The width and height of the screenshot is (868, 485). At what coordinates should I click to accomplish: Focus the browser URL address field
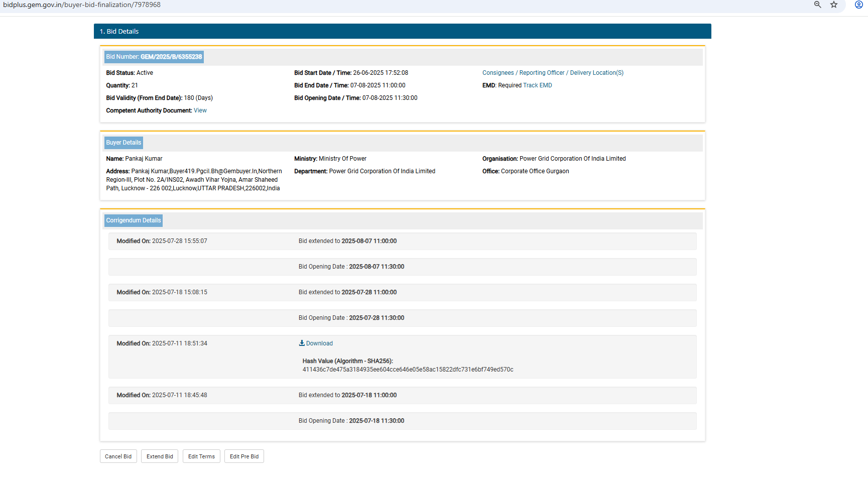click(x=351, y=5)
